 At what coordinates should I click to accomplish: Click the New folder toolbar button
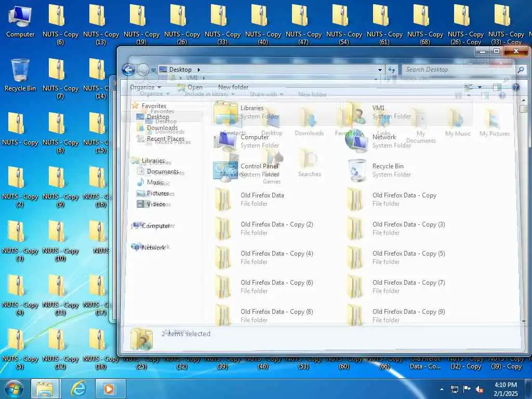point(233,87)
